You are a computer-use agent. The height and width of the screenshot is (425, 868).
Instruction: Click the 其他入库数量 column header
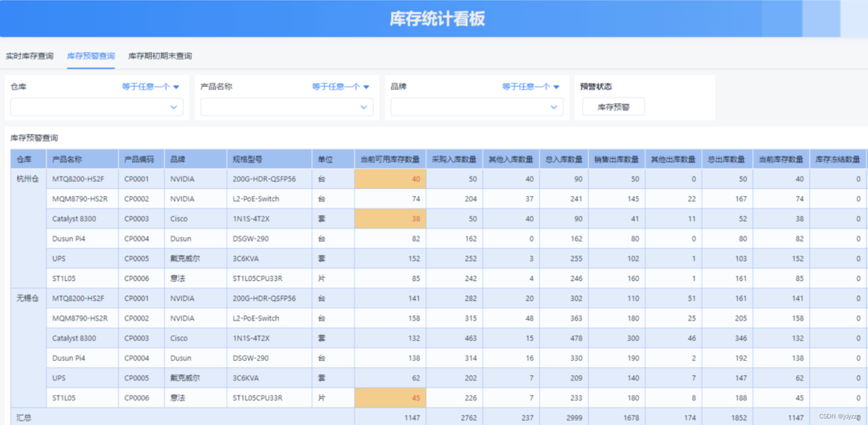click(511, 159)
